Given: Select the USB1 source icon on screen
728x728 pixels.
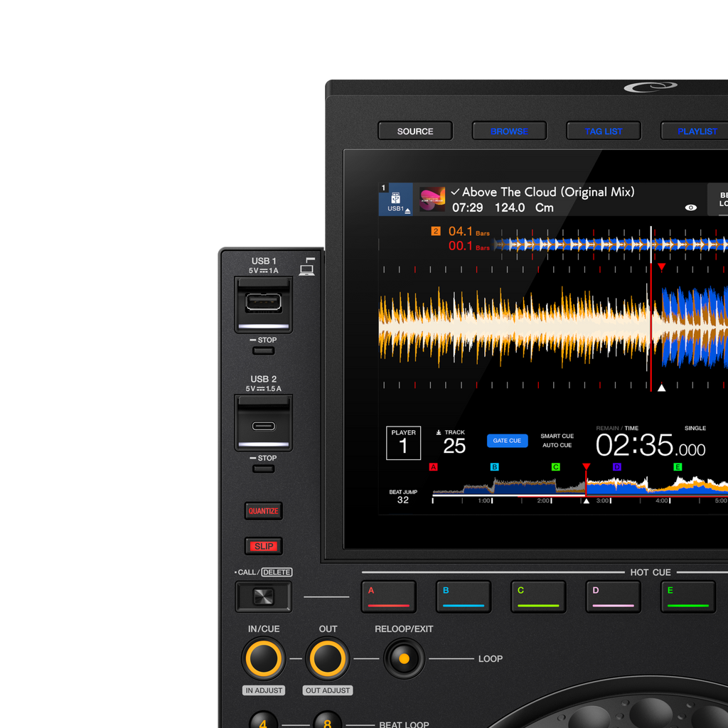Looking at the screenshot, I should 395,200.
